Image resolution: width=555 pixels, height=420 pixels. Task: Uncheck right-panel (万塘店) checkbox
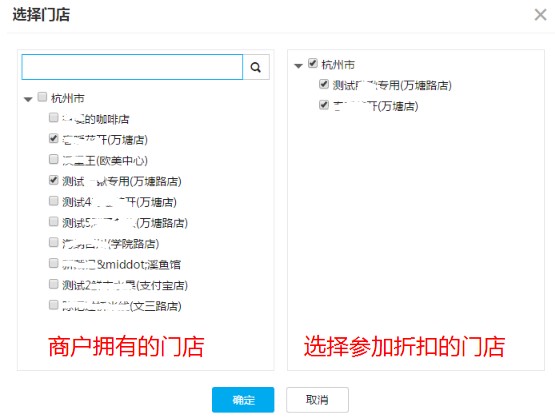(x=324, y=105)
